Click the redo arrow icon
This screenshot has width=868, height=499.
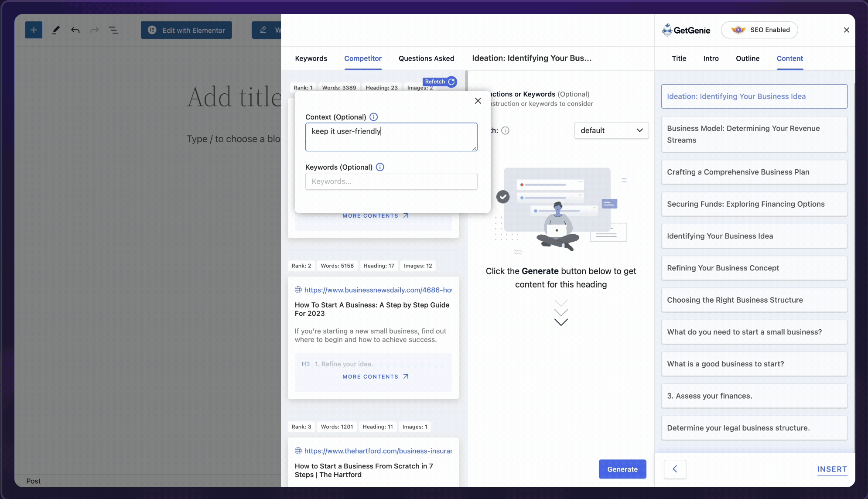tap(94, 30)
